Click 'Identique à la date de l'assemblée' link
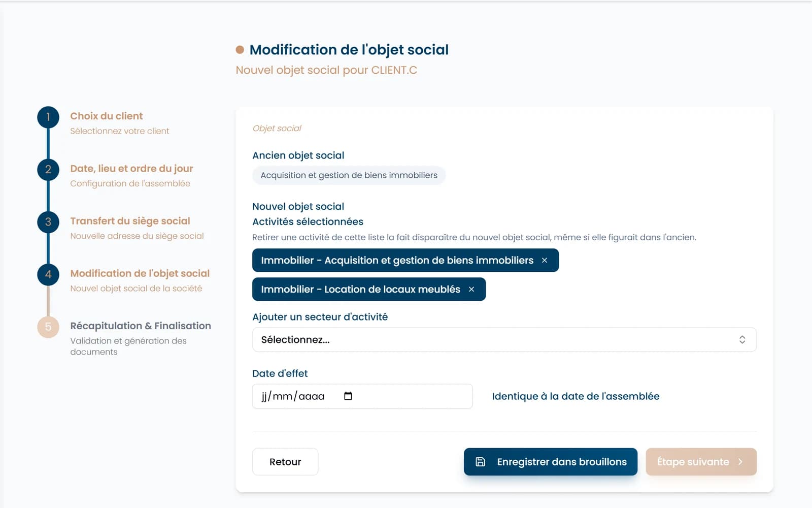The width and height of the screenshot is (812, 508). [576, 396]
